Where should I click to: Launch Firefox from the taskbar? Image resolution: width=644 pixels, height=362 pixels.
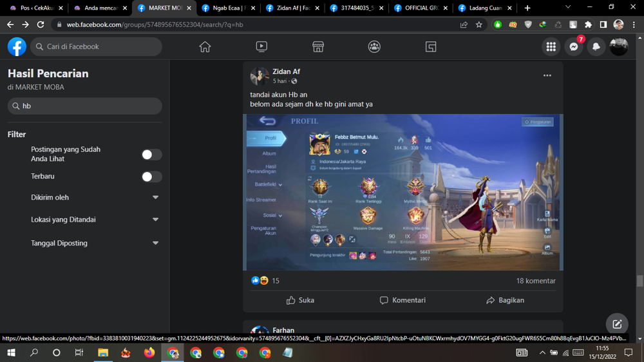pyautogui.click(x=149, y=352)
